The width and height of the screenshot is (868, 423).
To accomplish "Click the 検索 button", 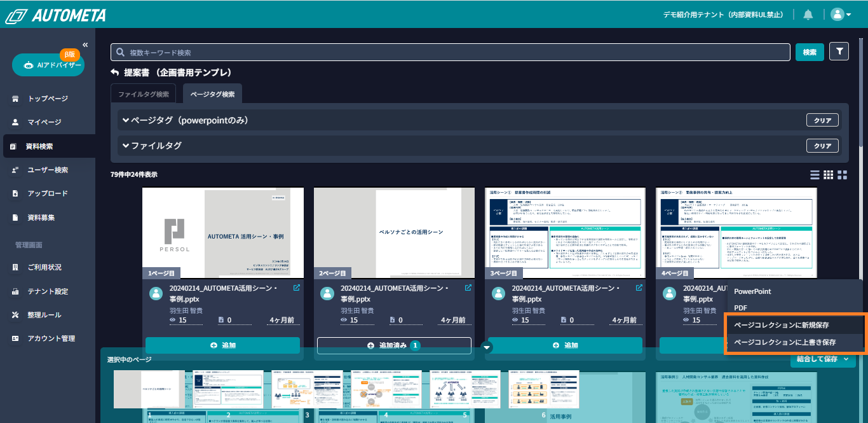I will point(810,52).
